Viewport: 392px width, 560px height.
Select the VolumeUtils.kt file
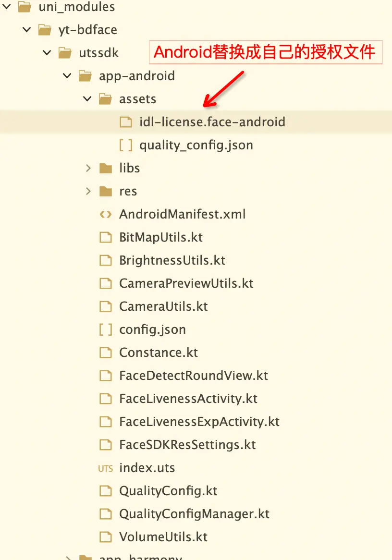click(163, 537)
